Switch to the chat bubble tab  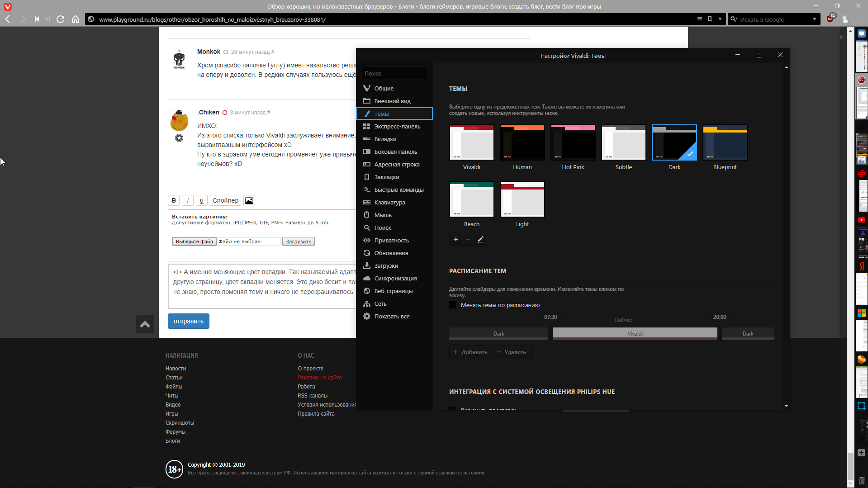tap(861, 33)
